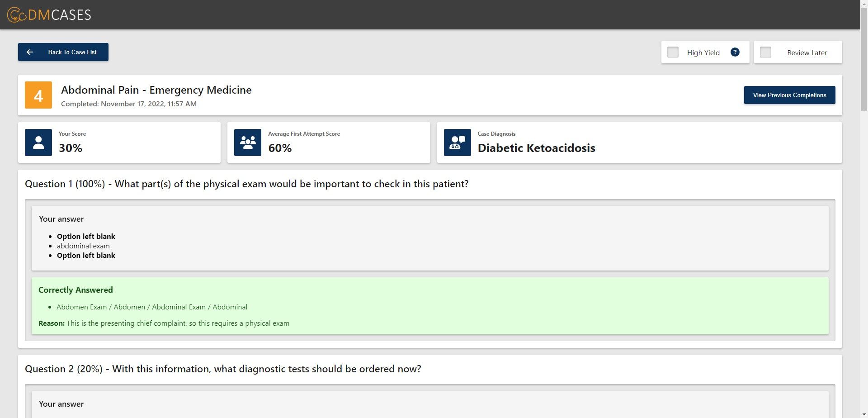
Task: Click the Correctly Answered green panel heading
Action: pyautogui.click(x=75, y=290)
